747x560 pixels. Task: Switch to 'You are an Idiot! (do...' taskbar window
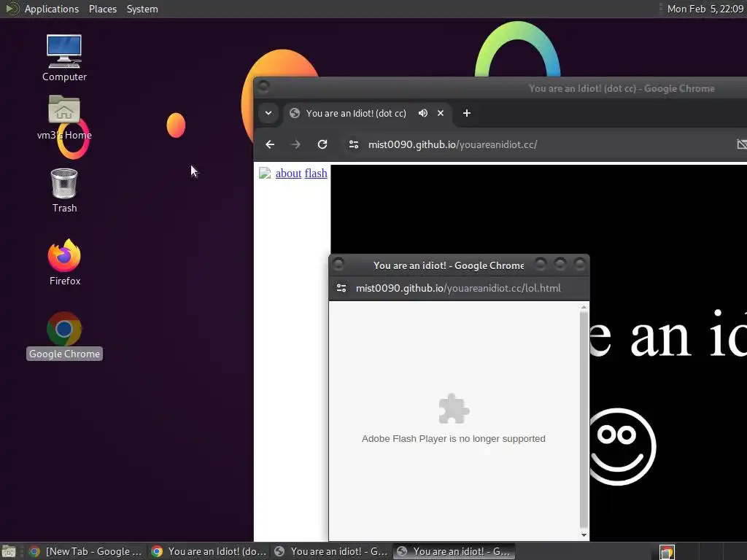[x=209, y=551]
